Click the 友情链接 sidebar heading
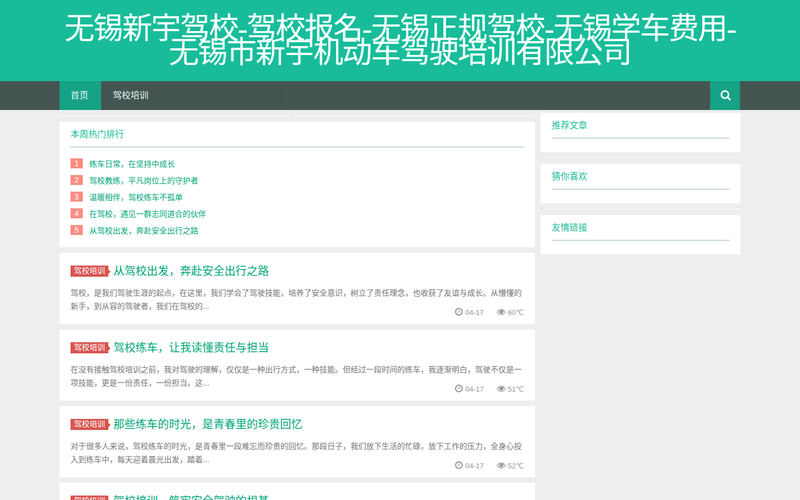Viewport: 800px width, 500px height. (569, 228)
